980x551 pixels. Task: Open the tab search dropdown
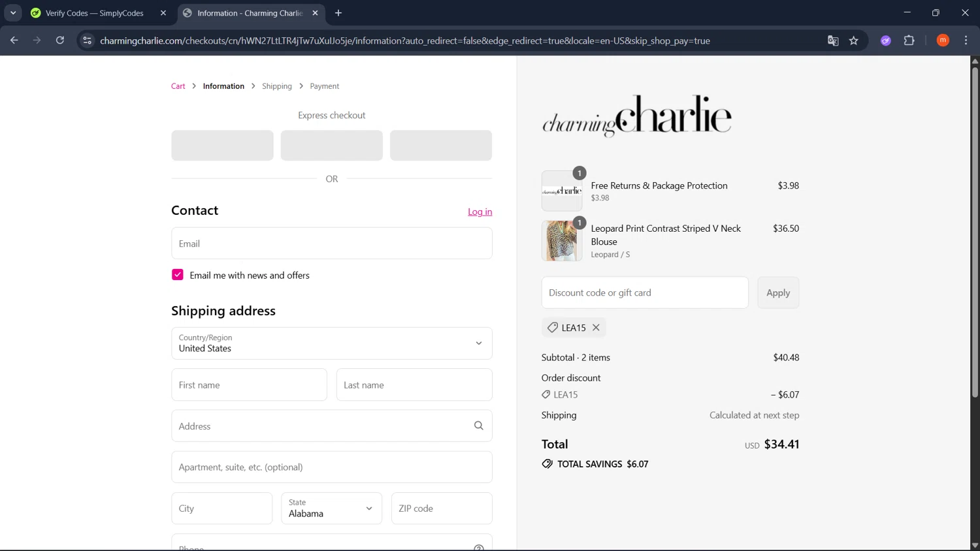click(13, 13)
